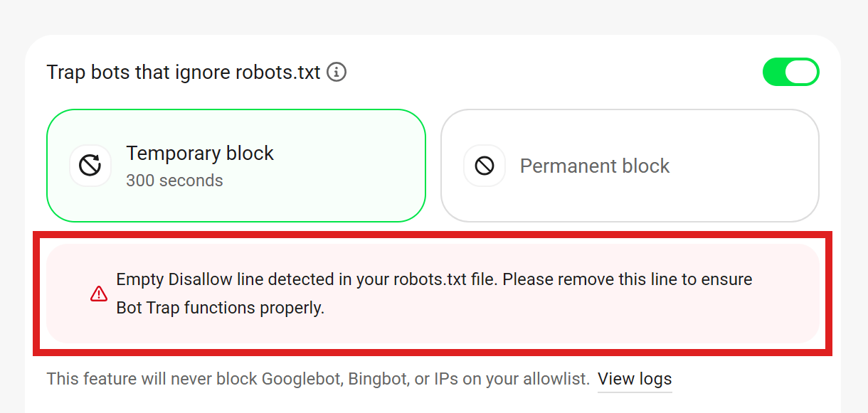
Task: Click the 300 seconds duration text
Action: [174, 181]
